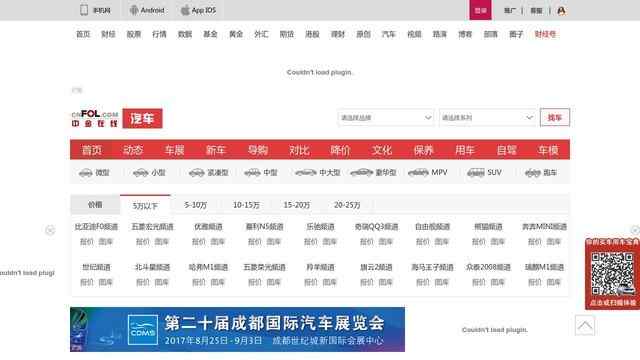The height and width of the screenshot is (360, 640).
Task: Open 基金 in the top navigation
Action: pos(210,34)
